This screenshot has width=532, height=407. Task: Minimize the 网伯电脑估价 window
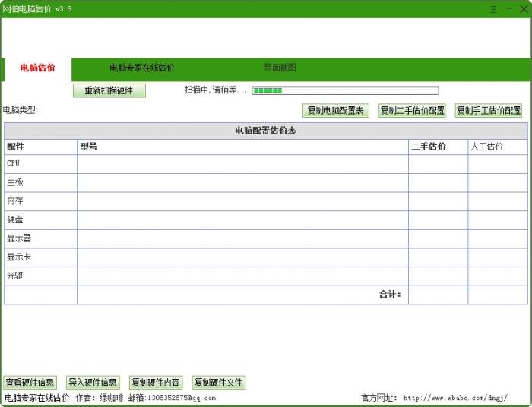(x=510, y=8)
